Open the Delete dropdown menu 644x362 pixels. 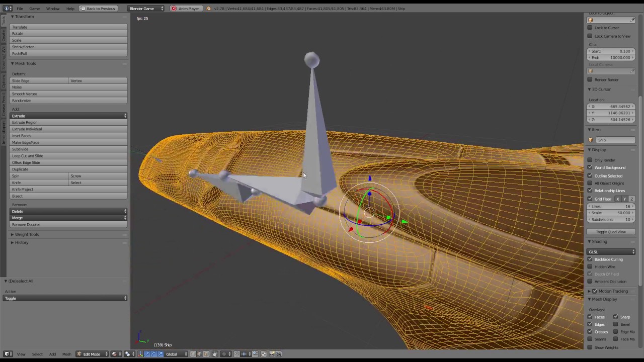point(68,211)
